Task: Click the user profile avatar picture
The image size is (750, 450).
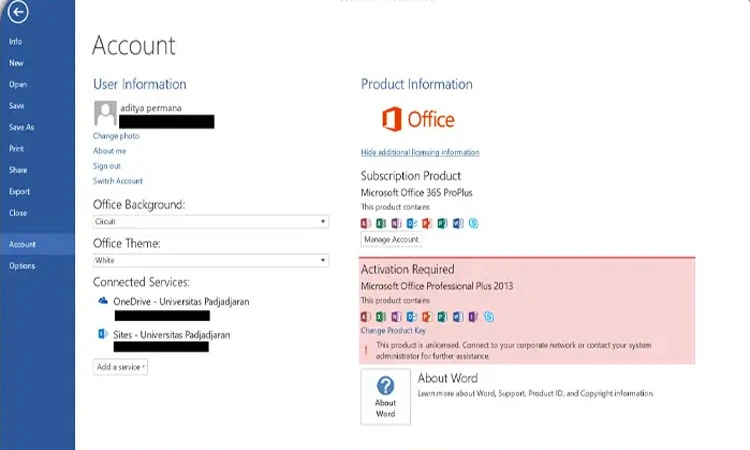Action: (105, 113)
